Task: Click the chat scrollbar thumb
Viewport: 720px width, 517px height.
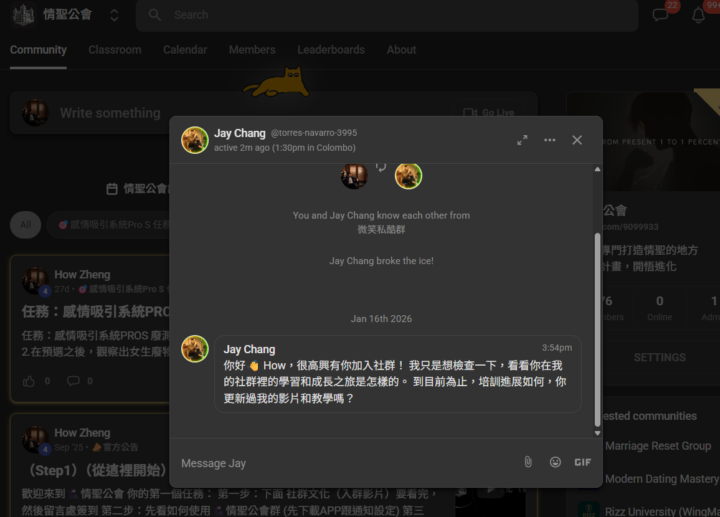Action: click(x=597, y=330)
